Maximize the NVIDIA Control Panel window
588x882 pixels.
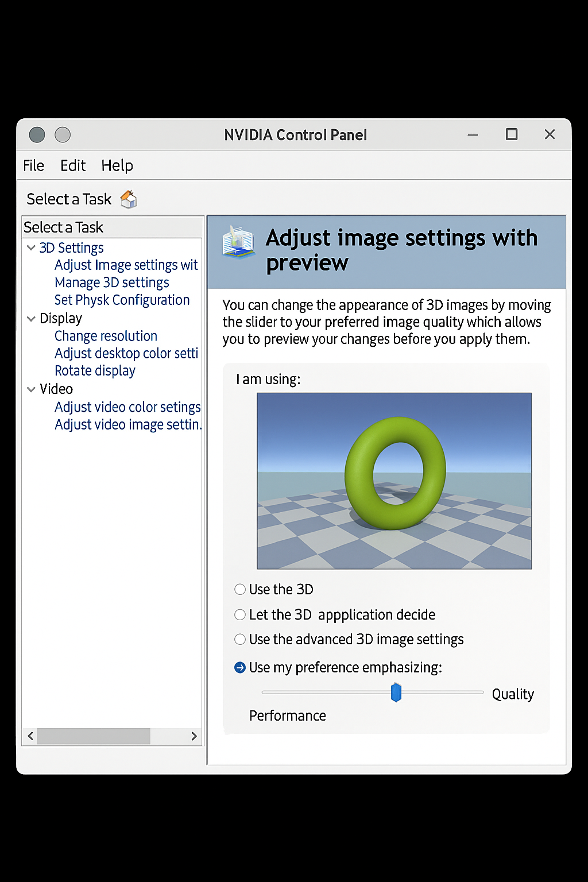pos(511,134)
